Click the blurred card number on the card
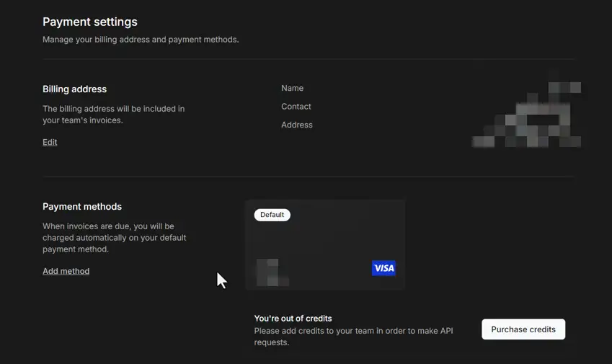The image size is (612, 364). point(272,272)
